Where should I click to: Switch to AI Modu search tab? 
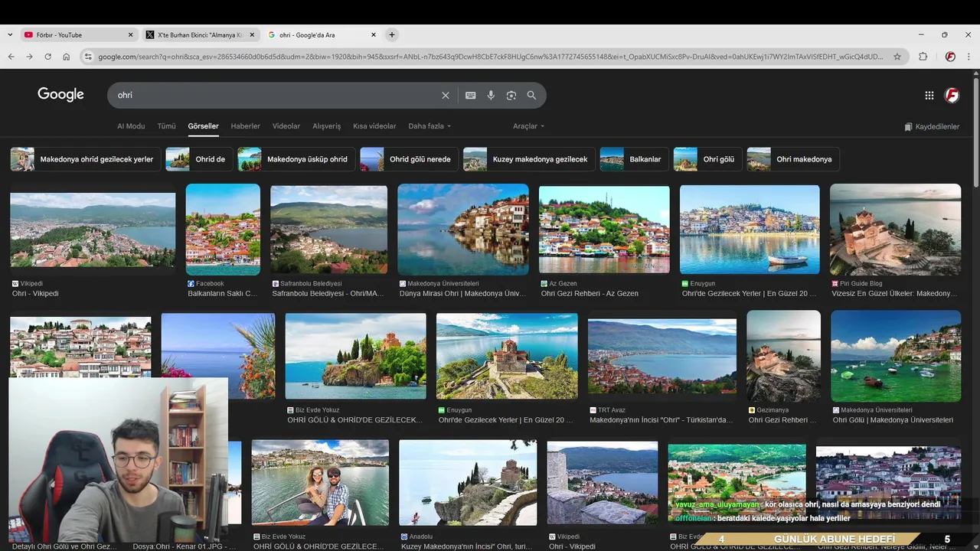[131, 126]
